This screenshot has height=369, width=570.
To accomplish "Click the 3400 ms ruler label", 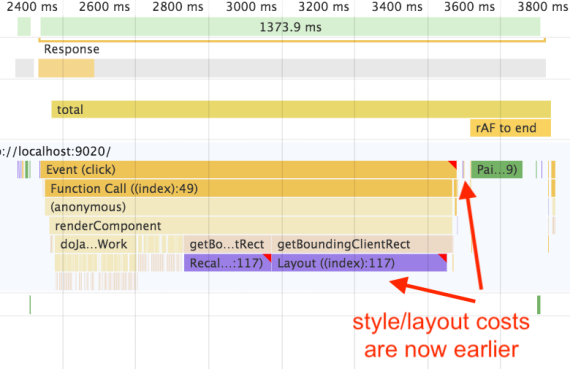I will click(397, 7).
